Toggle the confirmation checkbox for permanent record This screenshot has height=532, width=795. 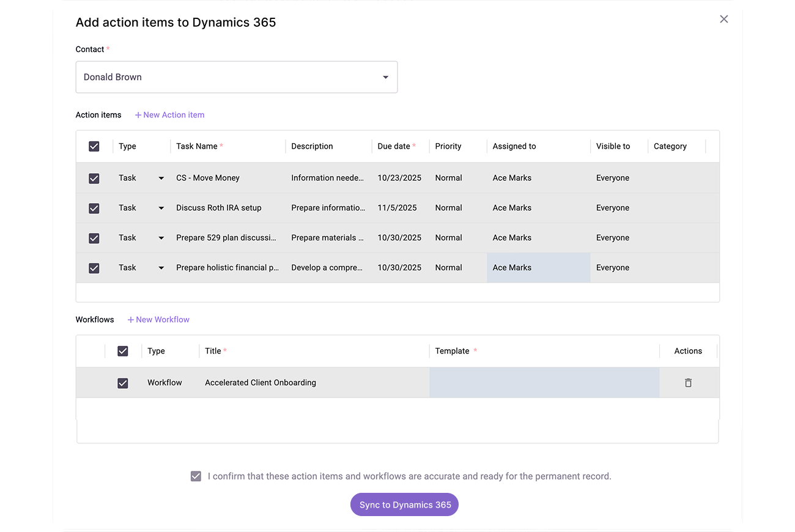[x=196, y=476]
